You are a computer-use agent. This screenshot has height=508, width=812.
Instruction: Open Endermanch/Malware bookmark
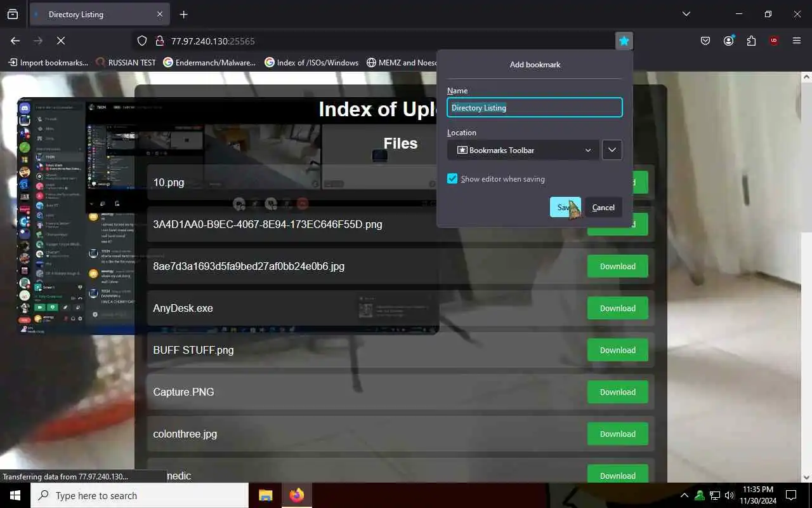pos(209,62)
